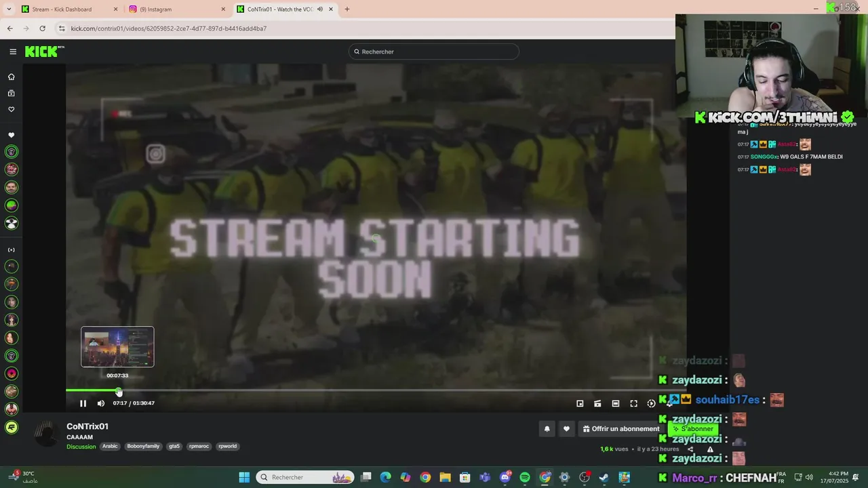868x488 pixels.
Task: Share the video via share icon
Action: (690, 449)
